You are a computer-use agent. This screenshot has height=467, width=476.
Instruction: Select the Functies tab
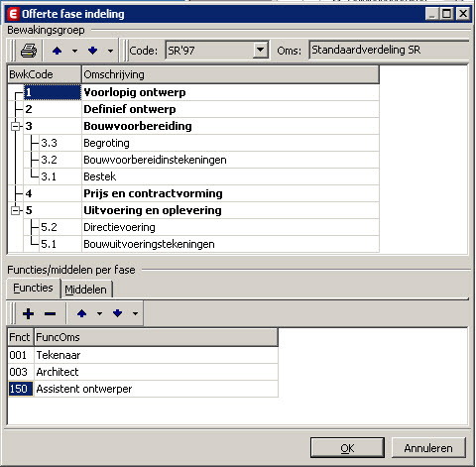(x=33, y=288)
